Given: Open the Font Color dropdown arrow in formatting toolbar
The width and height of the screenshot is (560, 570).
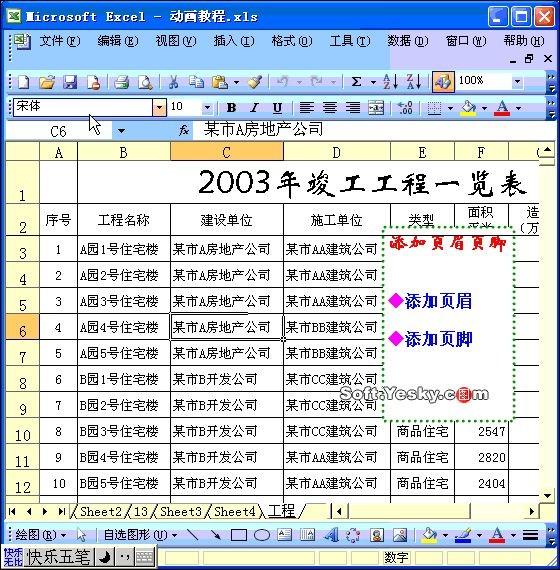Looking at the screenshot, I should point(519,108).
